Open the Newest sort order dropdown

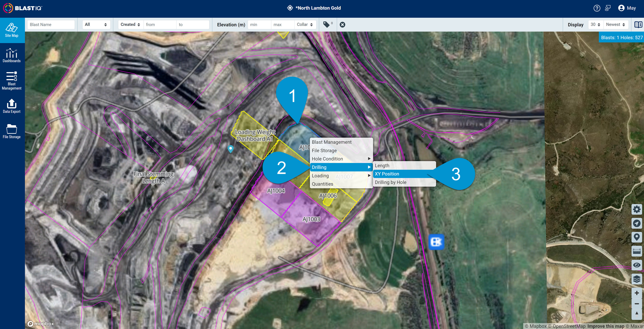pos(616,25)
